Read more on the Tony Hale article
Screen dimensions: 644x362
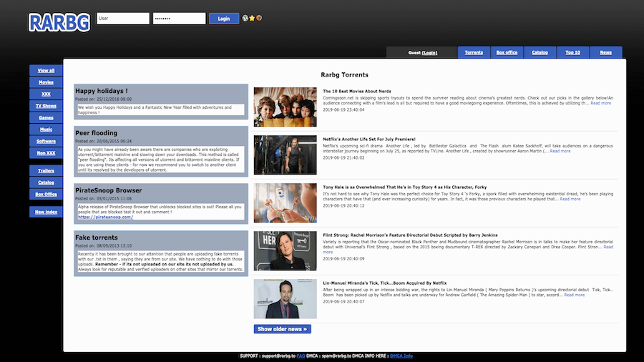coord(570,199)
